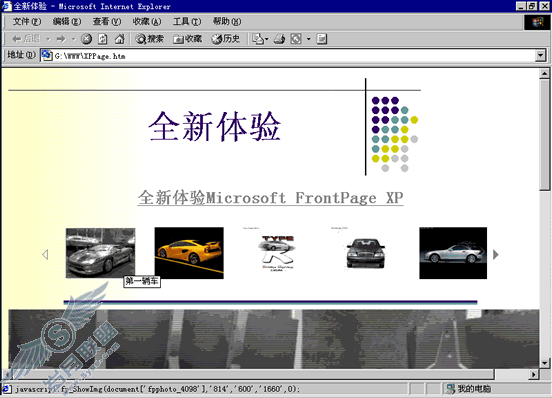The image size is (552, 398).
Task: Open the Forward button history dropdown arrow
Action: click(74, 39)
